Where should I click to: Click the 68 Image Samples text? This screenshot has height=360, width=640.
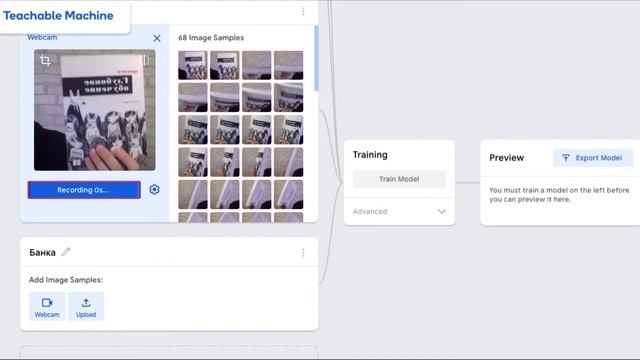(211, 38)
